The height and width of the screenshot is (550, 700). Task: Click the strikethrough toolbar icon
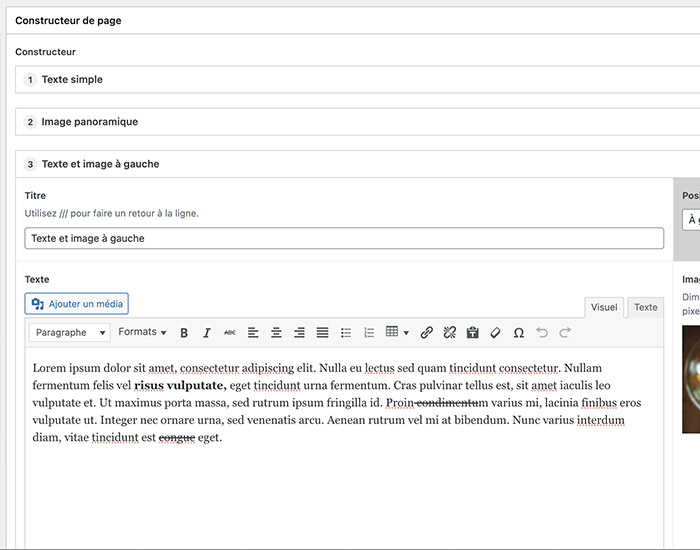(230, 333)
